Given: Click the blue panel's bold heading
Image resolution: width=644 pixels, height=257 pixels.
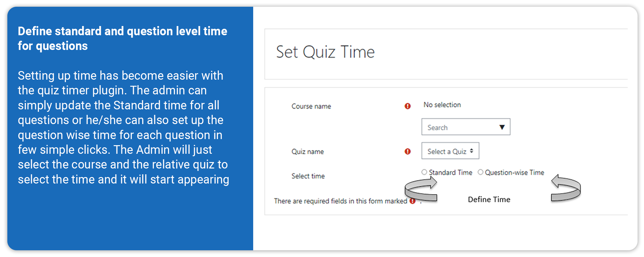Looking at the screenshot, I should click(x=122, y=38).
